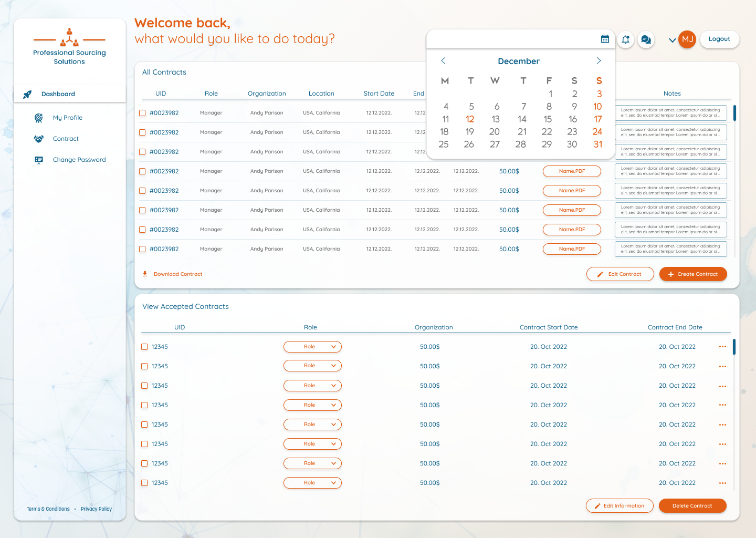Check second 12345 accepted contract checkbox

tap(144, 366)
